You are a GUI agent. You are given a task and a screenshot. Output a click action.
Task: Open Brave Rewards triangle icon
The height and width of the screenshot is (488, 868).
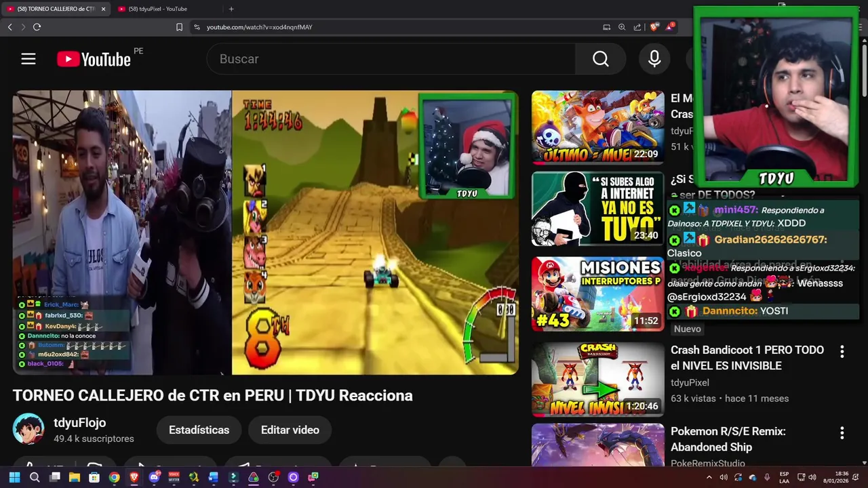pyautogui.click(x=670, y=27)
